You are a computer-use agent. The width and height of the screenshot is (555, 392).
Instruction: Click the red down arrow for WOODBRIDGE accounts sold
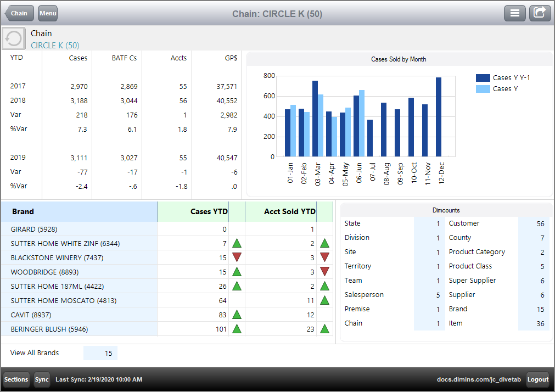[x=324, y=271]
